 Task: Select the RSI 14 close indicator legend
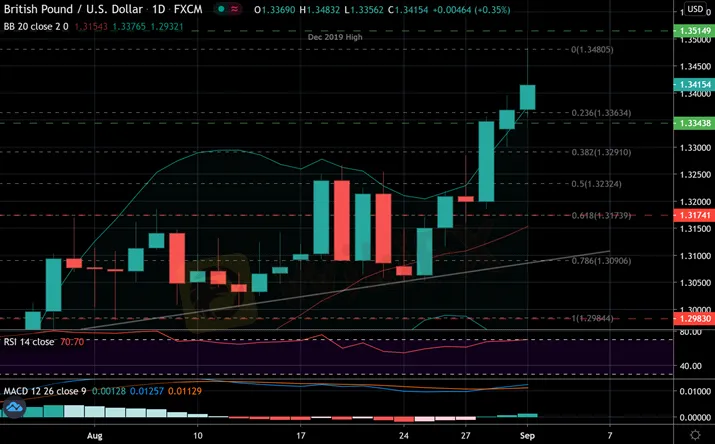(32, 341)
